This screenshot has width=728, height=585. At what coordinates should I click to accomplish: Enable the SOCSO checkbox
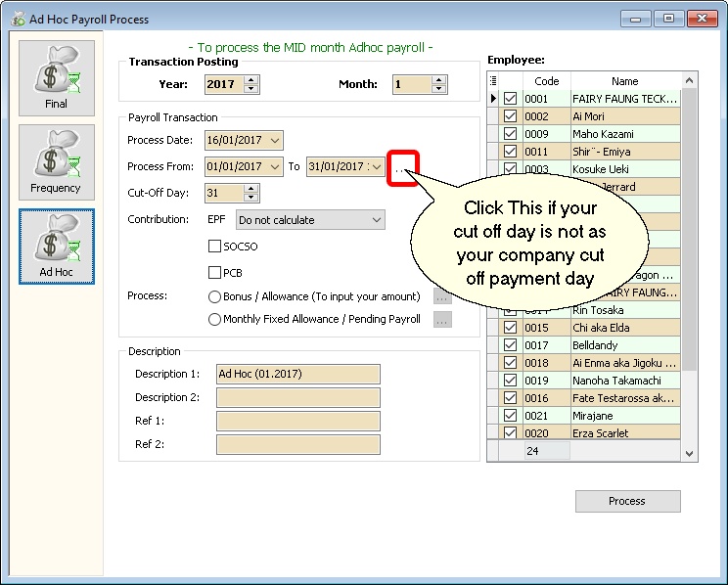(215, 247)
